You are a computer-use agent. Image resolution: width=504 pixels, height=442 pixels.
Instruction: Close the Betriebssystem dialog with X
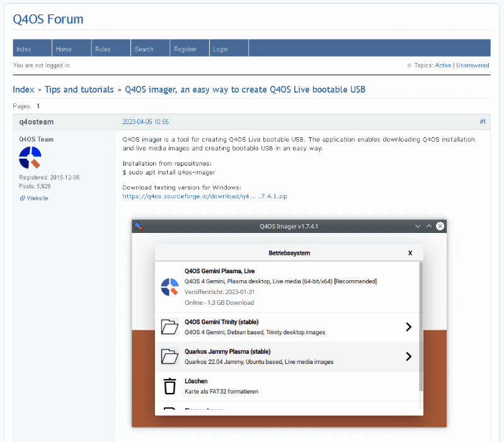410,253
